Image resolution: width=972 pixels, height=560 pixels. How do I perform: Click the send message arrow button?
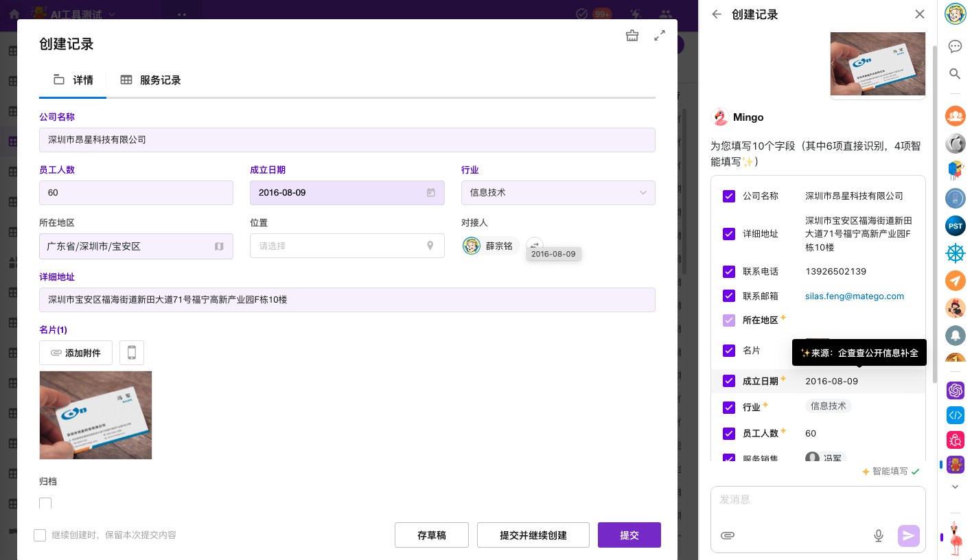[908, 535]
